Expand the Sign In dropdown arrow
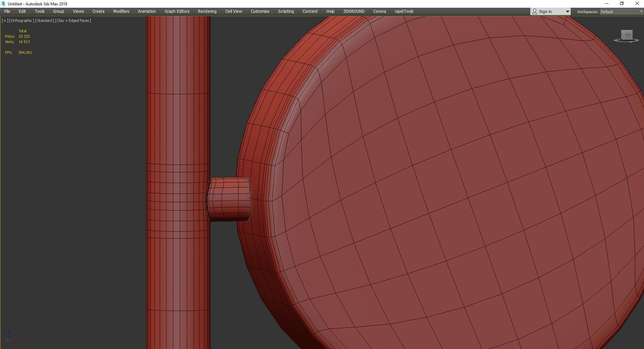 568,12
